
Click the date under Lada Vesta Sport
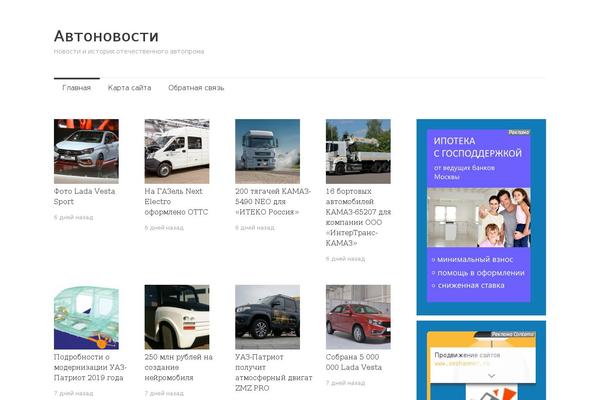tap(73, 217)
